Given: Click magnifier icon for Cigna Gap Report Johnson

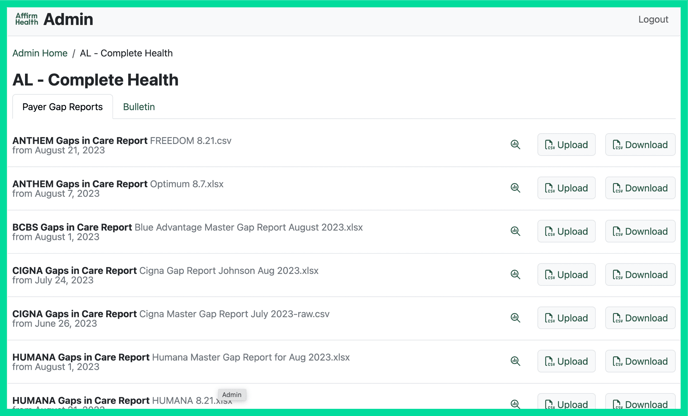Looking at the screenshot, I should 515,275.
